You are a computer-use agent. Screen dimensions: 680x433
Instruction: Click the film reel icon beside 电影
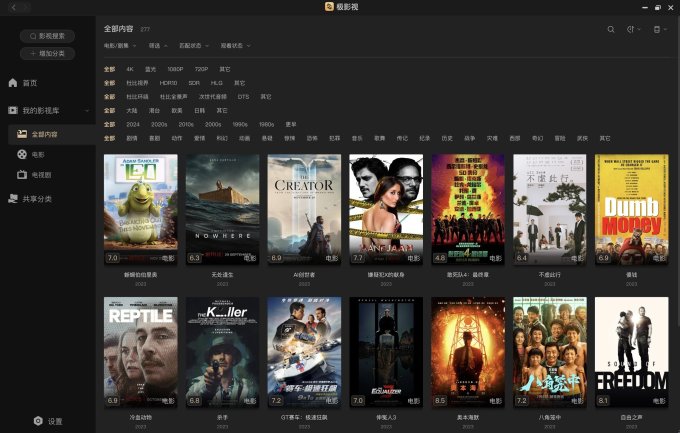22,154
